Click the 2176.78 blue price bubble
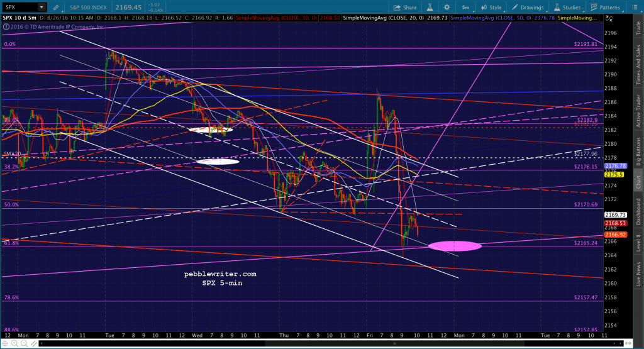The width and height of the screenshot is (644, 349). [x=615, y=166]
